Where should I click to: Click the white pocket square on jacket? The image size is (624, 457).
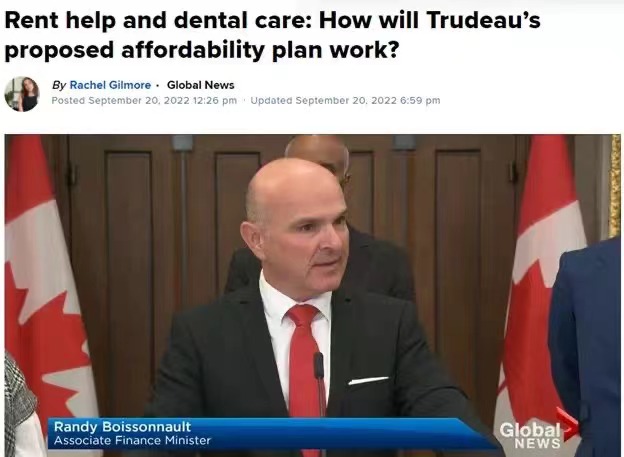click(368, 381)
